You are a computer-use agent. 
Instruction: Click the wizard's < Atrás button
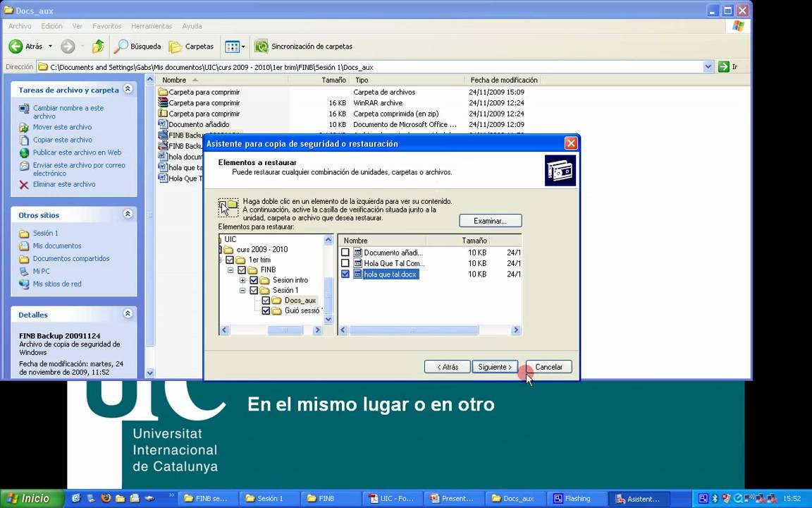click(448, 367)
